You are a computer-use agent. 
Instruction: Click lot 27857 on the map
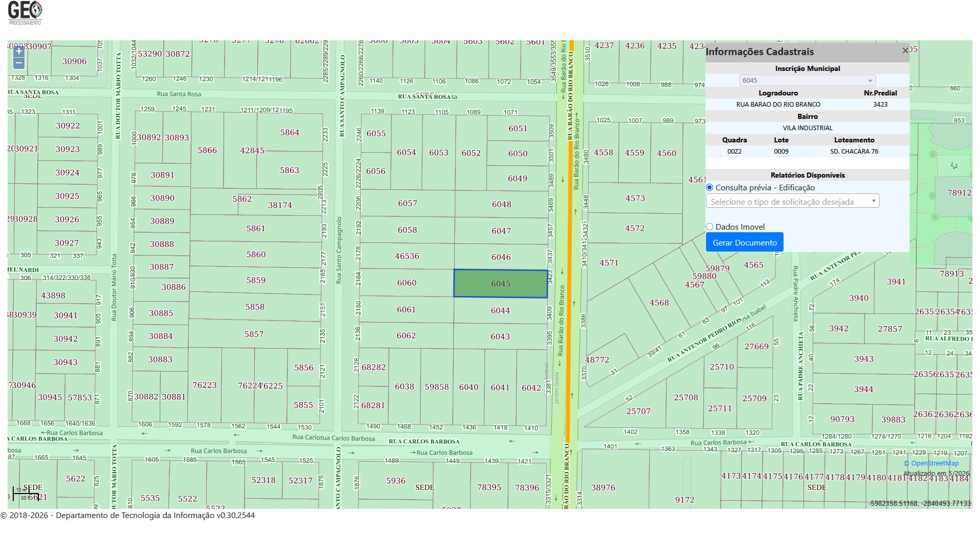pyautogui.click(x=890, y=329)
